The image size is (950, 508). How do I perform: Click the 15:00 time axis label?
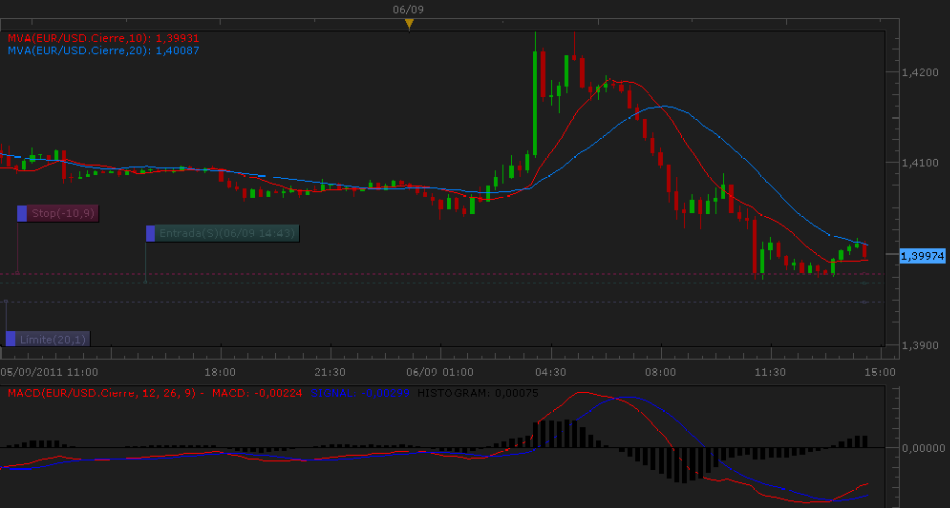[880, 371]
